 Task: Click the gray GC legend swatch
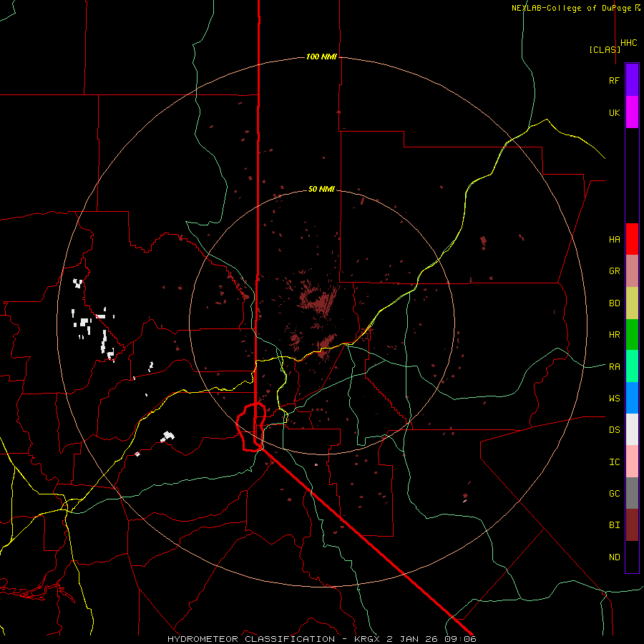632,493
